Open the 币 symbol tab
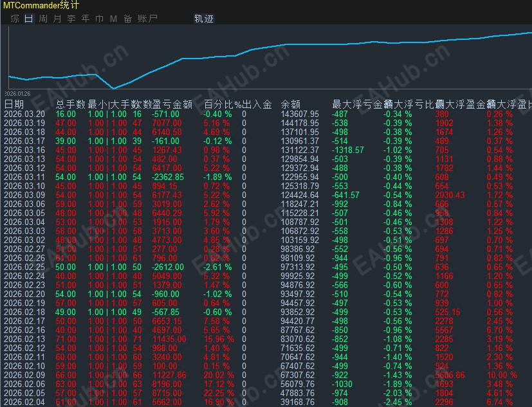 [x=100, y=19]
